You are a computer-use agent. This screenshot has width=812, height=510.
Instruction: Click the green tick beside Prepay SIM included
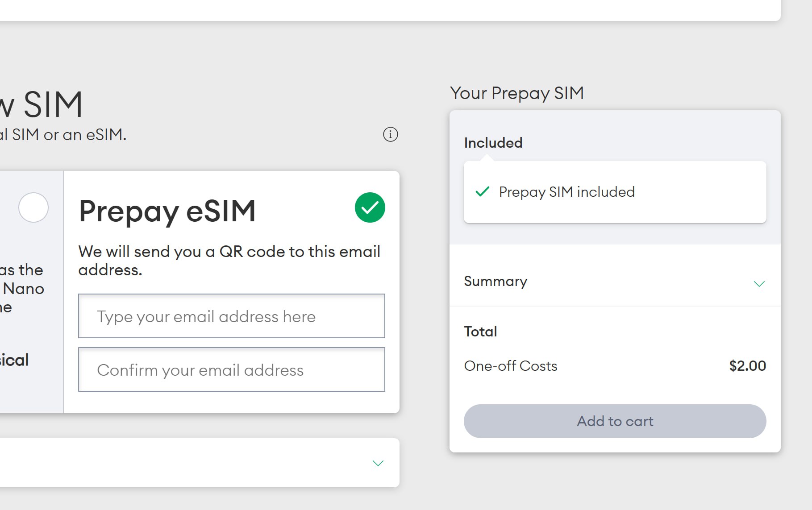[x=483, y=192]
